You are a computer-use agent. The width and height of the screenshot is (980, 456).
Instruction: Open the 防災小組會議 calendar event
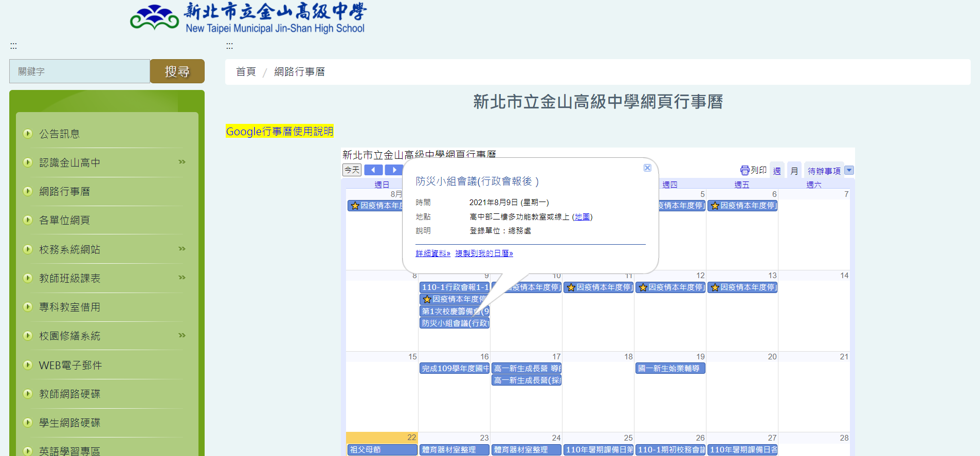point(455,323)
